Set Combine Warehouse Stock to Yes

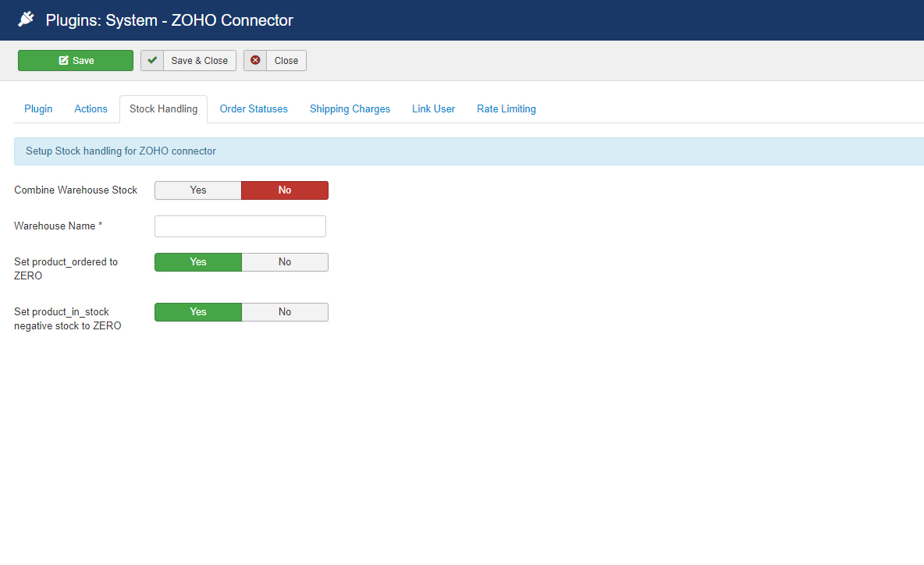[x=198, y=190]
